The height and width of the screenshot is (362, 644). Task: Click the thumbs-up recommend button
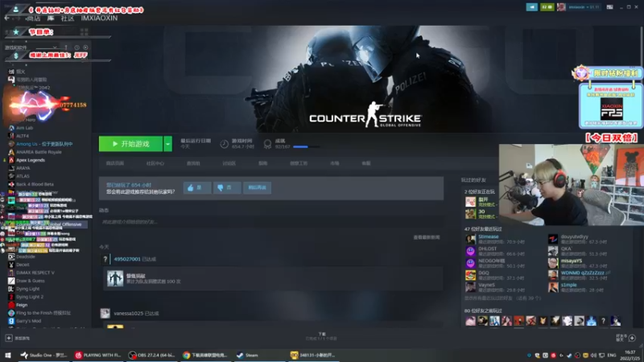[197, 187]
